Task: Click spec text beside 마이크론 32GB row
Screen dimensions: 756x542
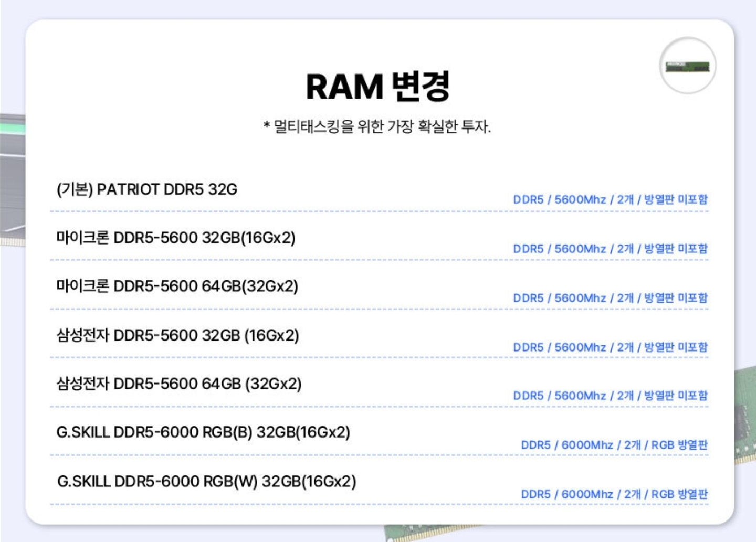Action: 610,249
